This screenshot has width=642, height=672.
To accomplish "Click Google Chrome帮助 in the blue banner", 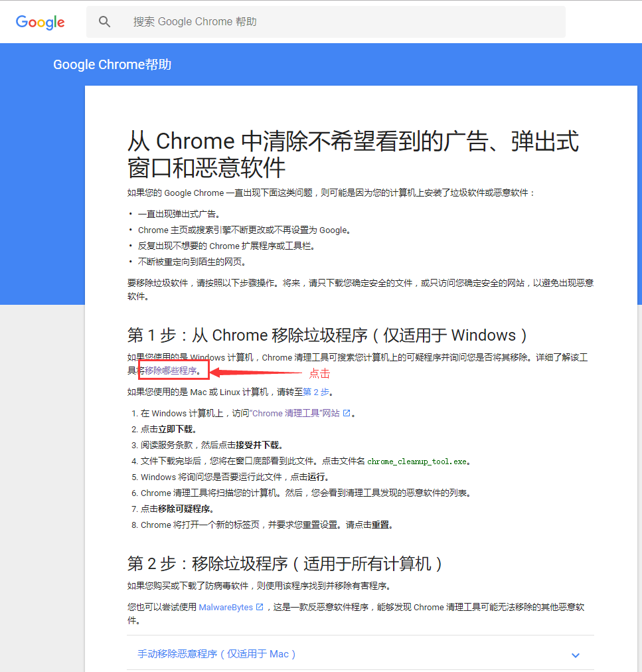I will [x=112, y=64].
